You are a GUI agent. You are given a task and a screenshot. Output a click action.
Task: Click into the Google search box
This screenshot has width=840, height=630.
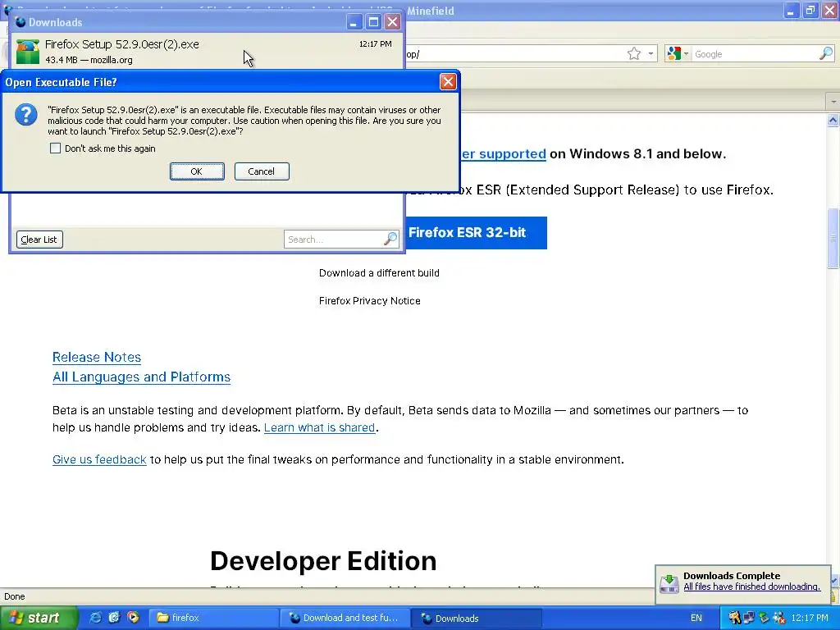point(756,54)
